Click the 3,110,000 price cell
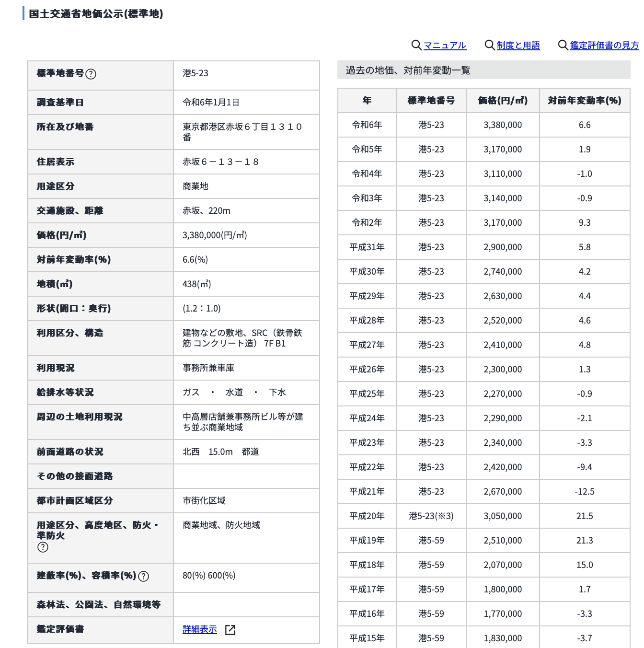 click(x=503, y=174)
